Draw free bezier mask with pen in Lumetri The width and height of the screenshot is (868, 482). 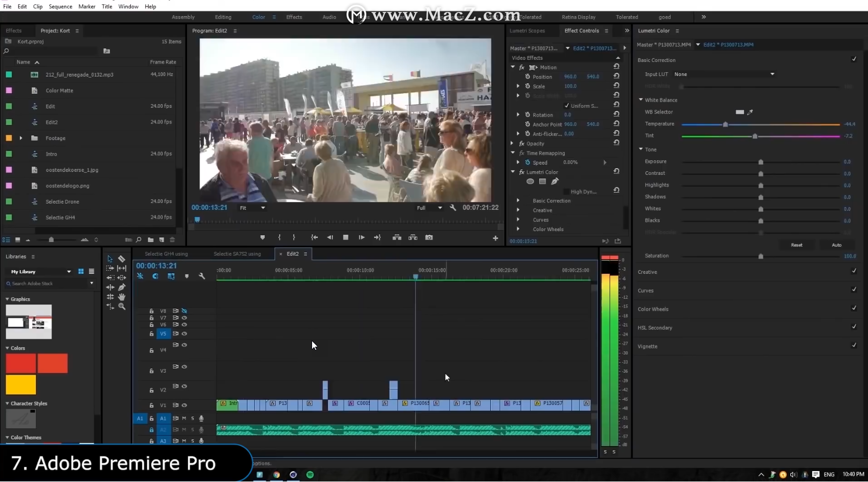point(555,181)
